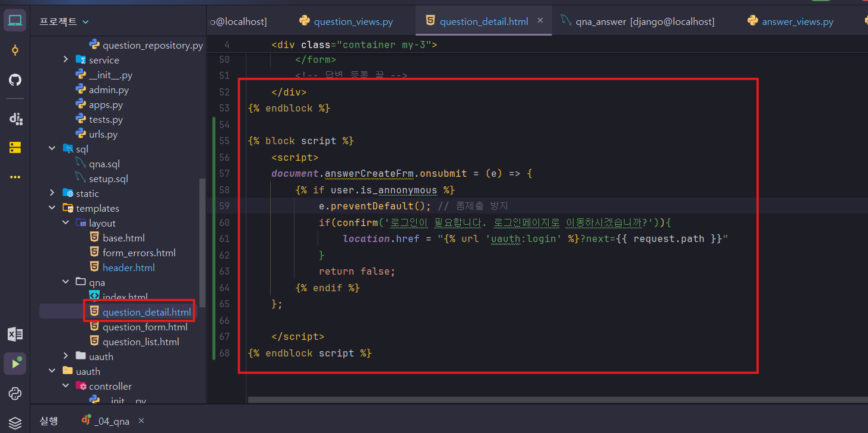Open __init__.py under service
Screen dimensions: 868x433
point(104,75)
